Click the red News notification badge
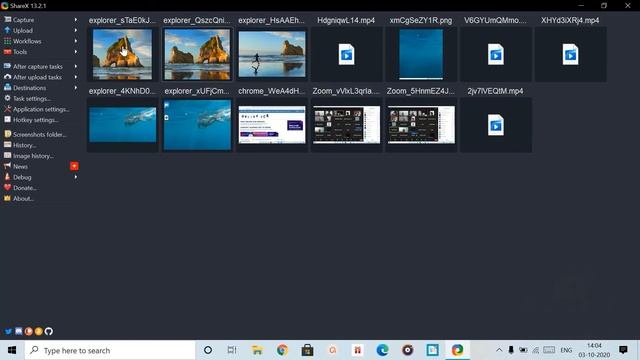640x360 pixels. coord(74,166)
